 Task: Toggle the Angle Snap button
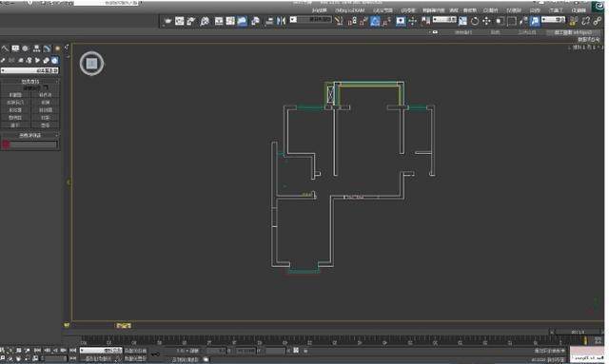tap(375, 21)
